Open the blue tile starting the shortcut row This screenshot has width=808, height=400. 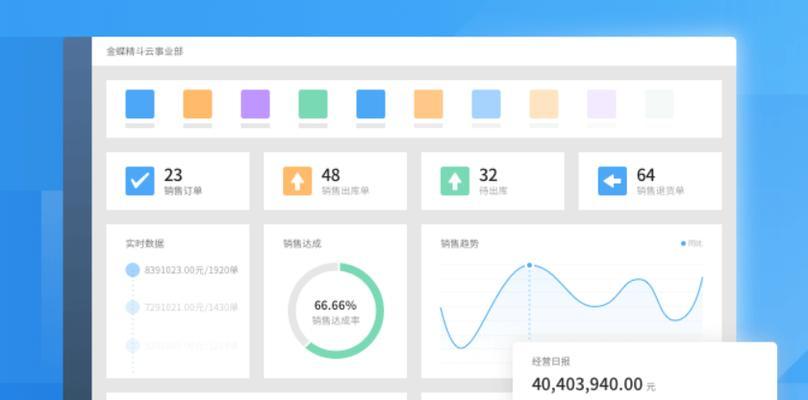pos(140,104)
